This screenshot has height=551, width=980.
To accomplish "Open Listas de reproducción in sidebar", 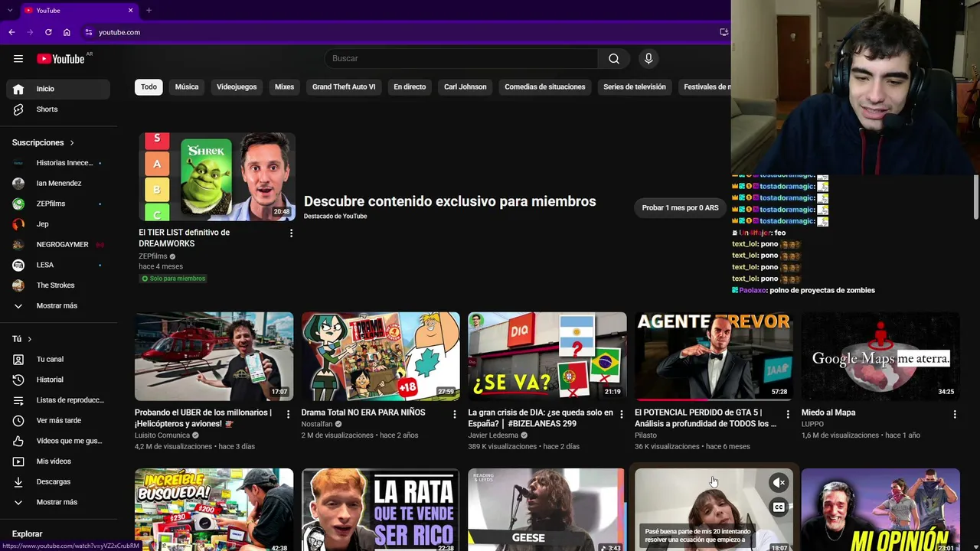I will [58, 400].
